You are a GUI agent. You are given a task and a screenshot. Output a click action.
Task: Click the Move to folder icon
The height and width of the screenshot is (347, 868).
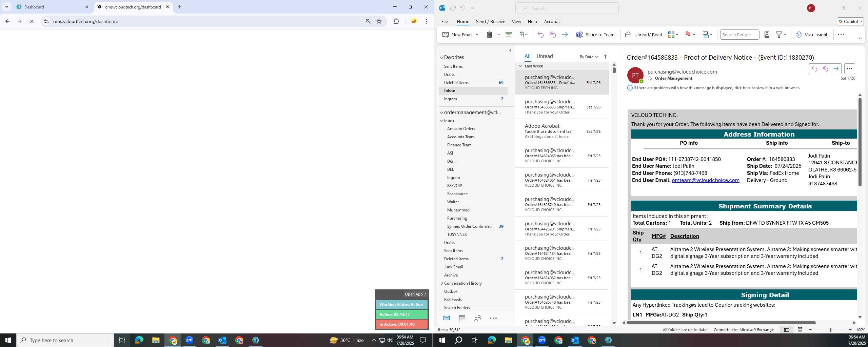(x=522, y=35)
